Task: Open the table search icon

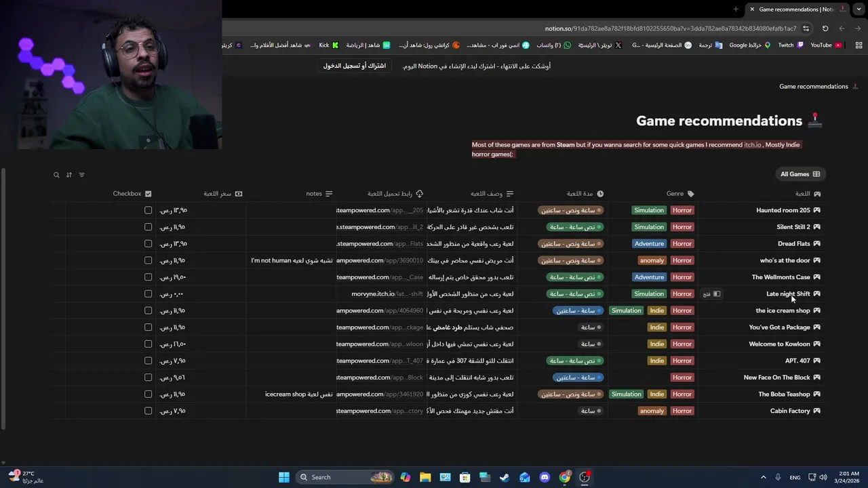Action: pyautogui.click(x=56, y=175)
